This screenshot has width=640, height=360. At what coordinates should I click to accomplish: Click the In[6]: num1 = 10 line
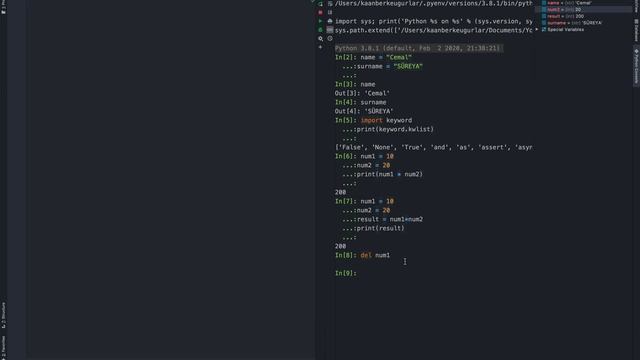click(364, 156)
